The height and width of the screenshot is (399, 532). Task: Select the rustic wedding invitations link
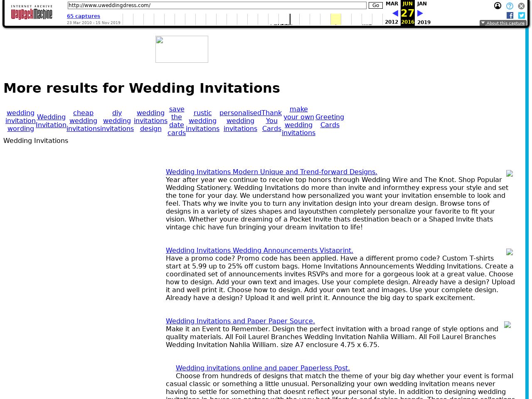202,121
